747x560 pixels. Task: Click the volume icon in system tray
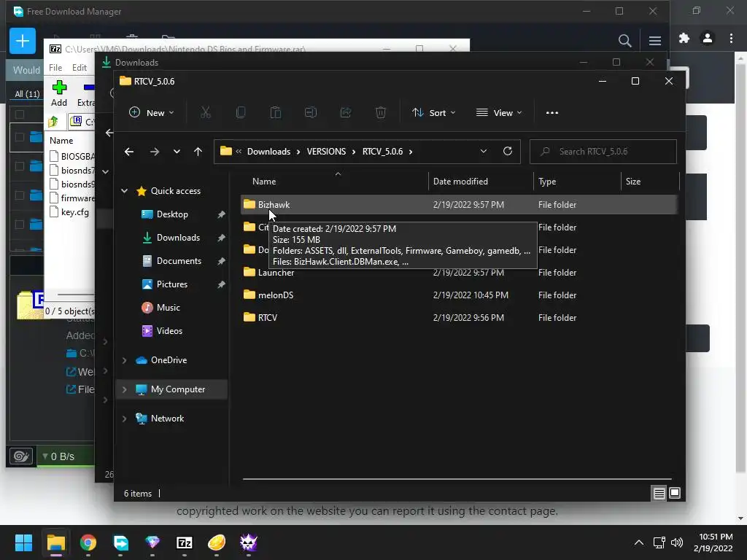676,542
